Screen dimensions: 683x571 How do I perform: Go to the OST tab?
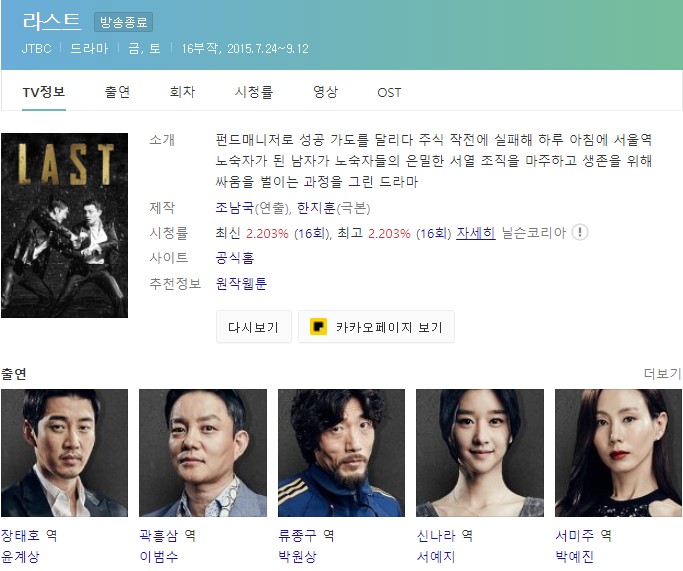[x=389, y=92]
